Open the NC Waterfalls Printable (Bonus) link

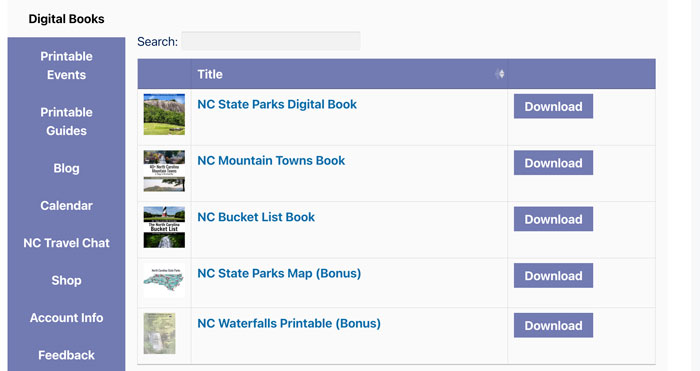point(289,324)
